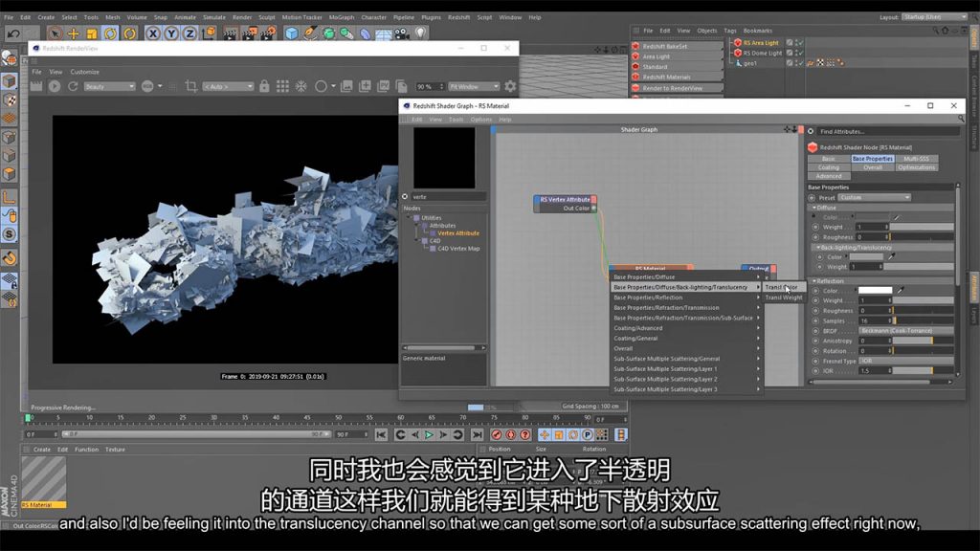
Task: Open the Preset Custom dropdown
Action: click(874, 197)
